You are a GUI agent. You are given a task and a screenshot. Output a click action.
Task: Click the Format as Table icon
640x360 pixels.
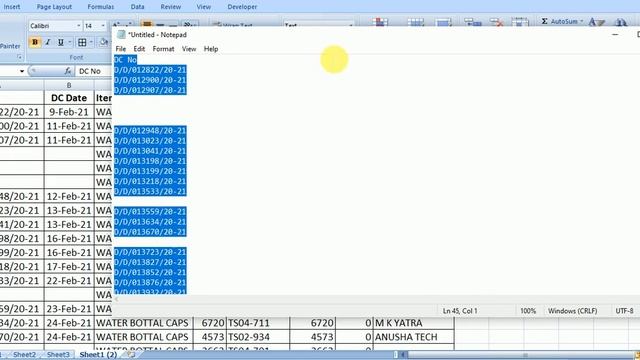click(x=416, y=22)
